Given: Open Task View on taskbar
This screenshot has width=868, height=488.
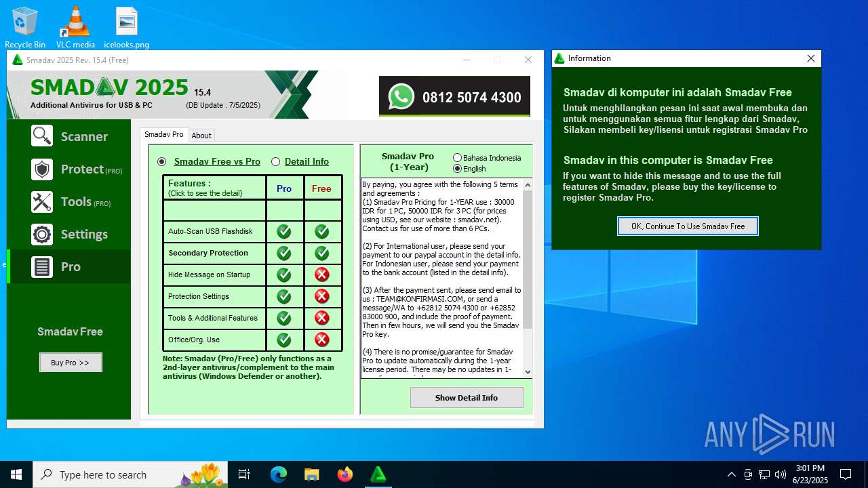Looking at the screenshot, I should pos(244,474).
